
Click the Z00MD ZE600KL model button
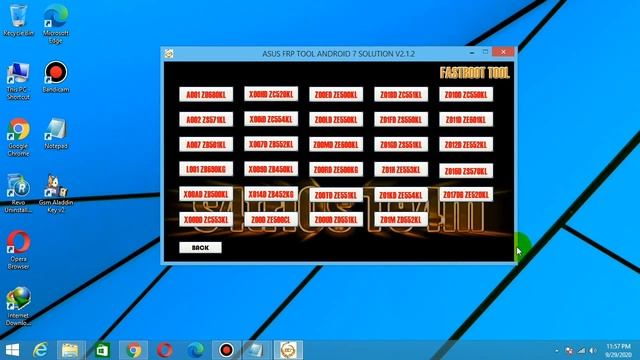click(x=336, y=144)
